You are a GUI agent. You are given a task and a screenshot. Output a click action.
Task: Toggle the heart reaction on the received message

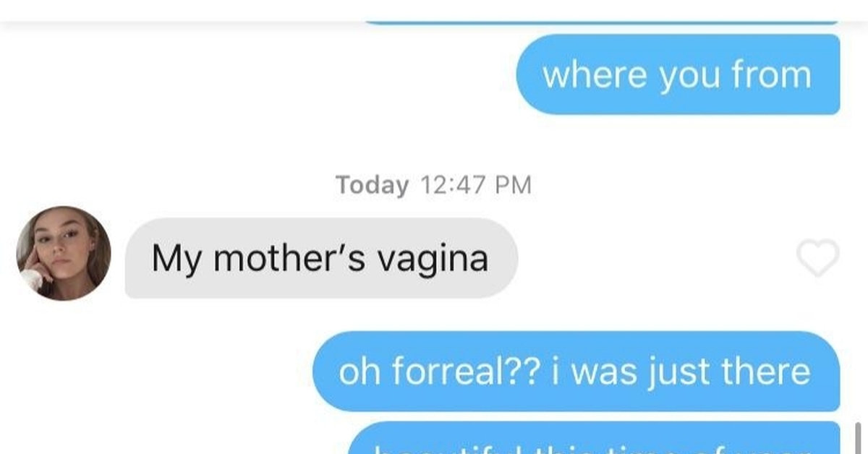click(x=817, y=258)
